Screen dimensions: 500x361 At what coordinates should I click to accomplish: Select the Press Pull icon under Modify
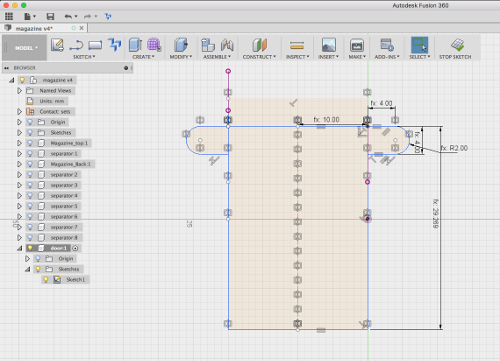point(181,45)
